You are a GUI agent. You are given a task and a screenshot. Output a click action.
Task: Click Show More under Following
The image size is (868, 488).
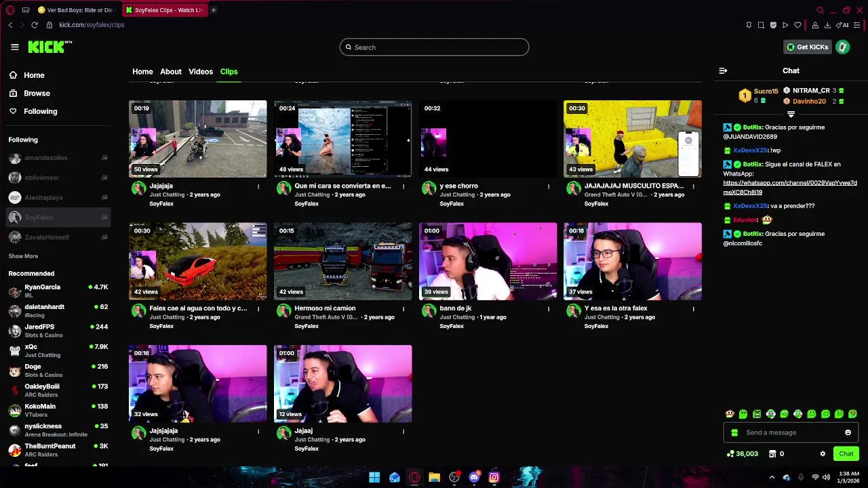click(x=23, y=256)
